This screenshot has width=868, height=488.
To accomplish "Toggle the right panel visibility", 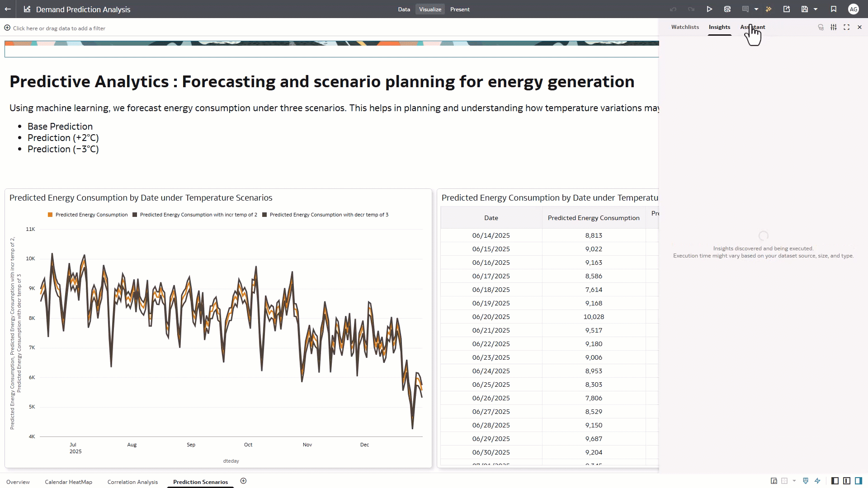I will coord(859,481).
